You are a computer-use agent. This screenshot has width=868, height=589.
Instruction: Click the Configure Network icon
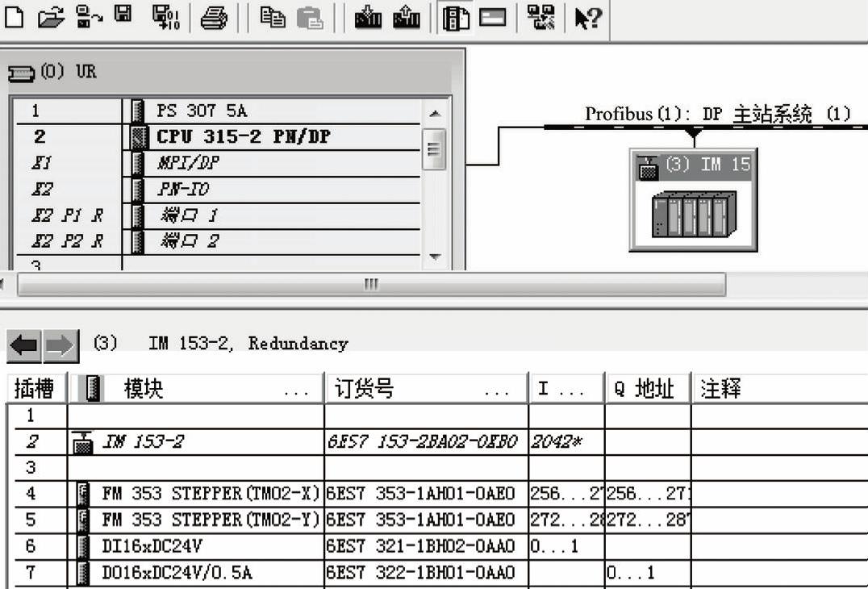coord(540,17)
